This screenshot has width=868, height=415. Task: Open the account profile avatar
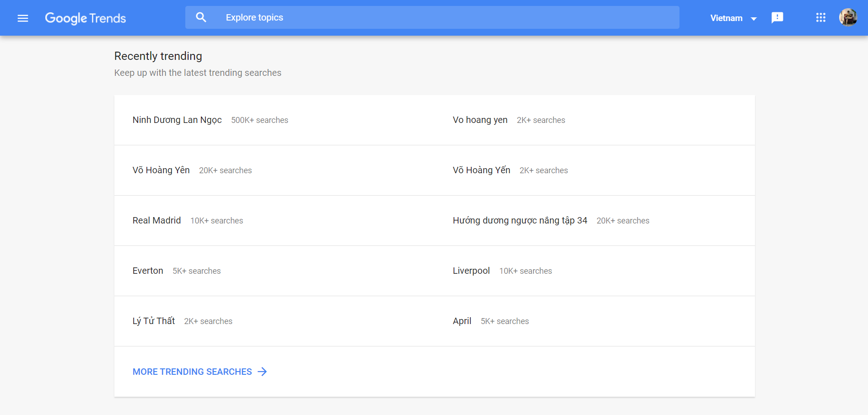point(848,17)
